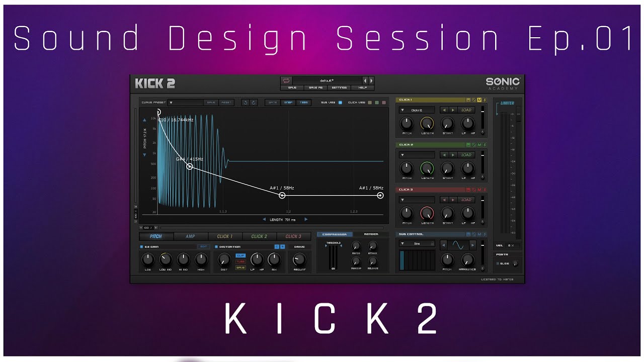Click the Click 3 keytrack icon

[x=468, y=190]
